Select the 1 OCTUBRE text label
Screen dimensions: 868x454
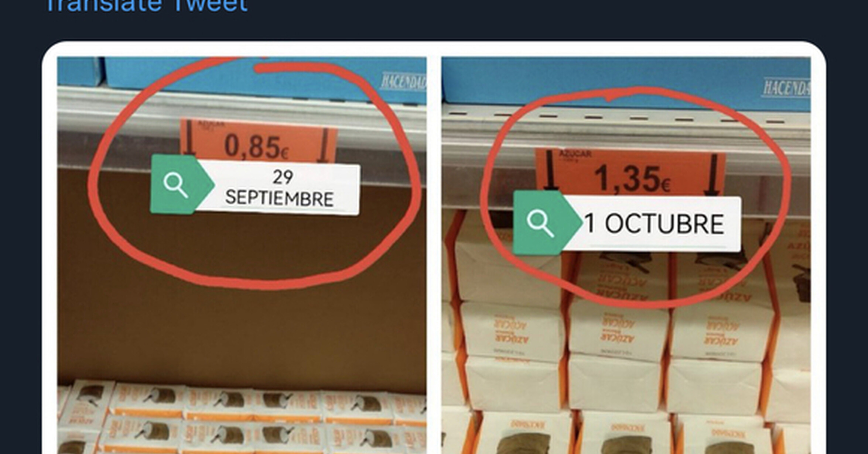click(654, 224)
